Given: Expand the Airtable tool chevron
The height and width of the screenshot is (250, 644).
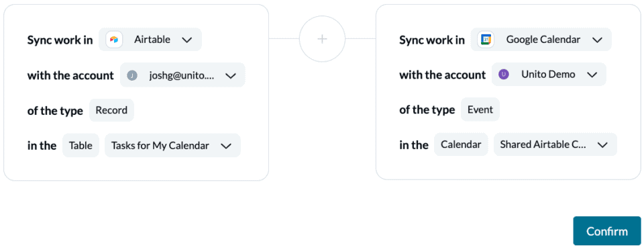Looking at the screenshot, I should (187, 40).
